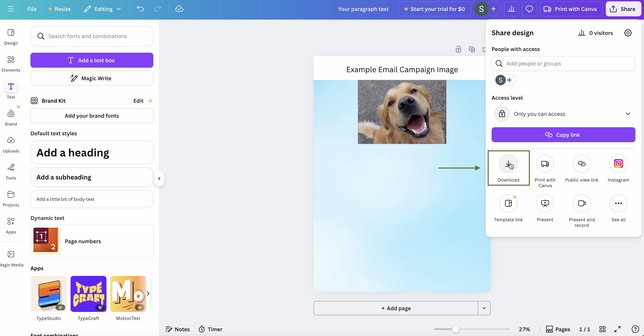The image size is (644, 336).
Task: Expand Add page options chevron
Action: coord(484,308)
